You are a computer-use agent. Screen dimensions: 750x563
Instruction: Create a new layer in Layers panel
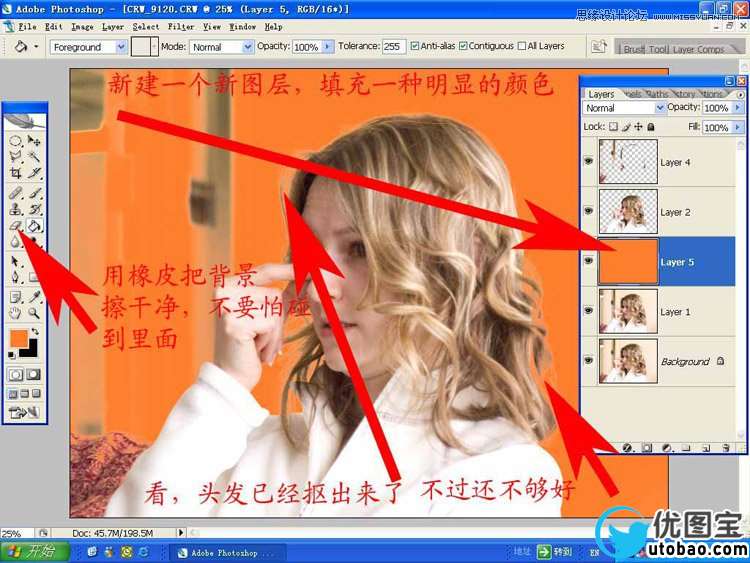pyautogui.click(x=706, y=448)
